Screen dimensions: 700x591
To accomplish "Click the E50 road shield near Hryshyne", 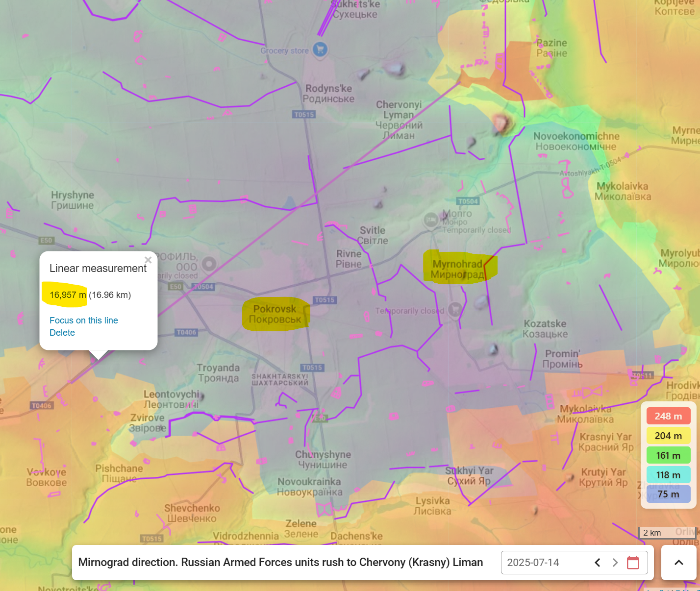I will 46,241.
